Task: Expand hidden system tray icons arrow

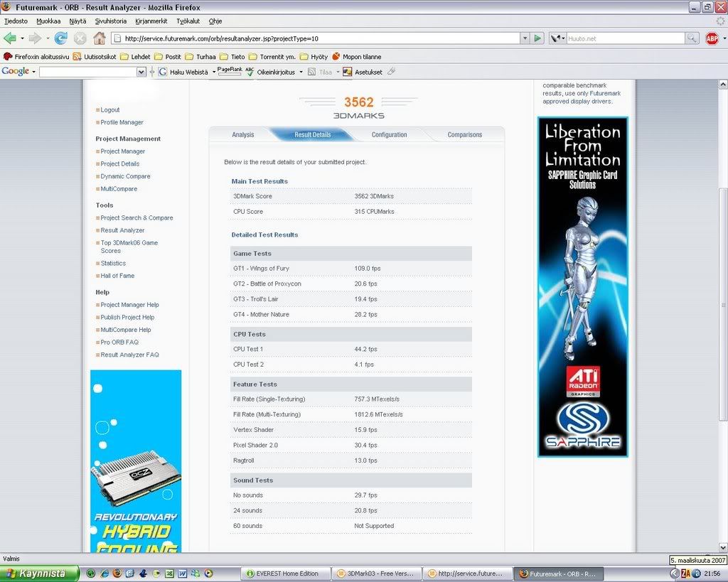Action: (675, 573)
